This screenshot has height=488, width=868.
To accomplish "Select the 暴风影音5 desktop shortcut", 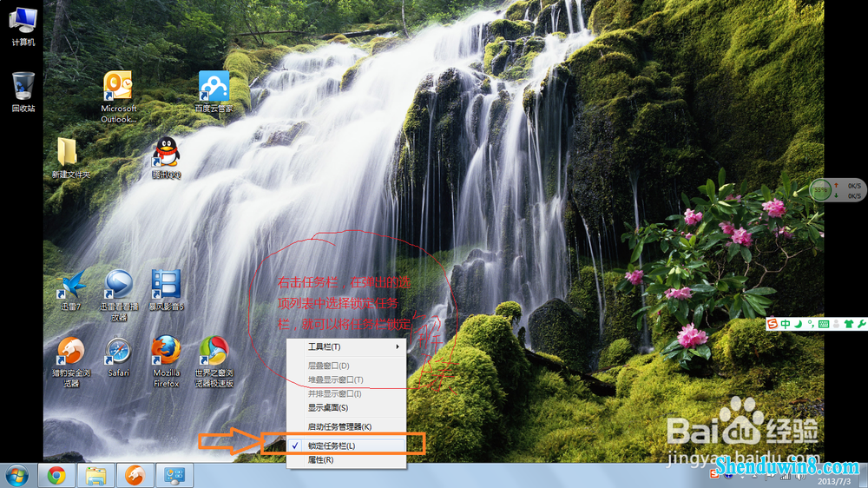I will coord(166,290).
